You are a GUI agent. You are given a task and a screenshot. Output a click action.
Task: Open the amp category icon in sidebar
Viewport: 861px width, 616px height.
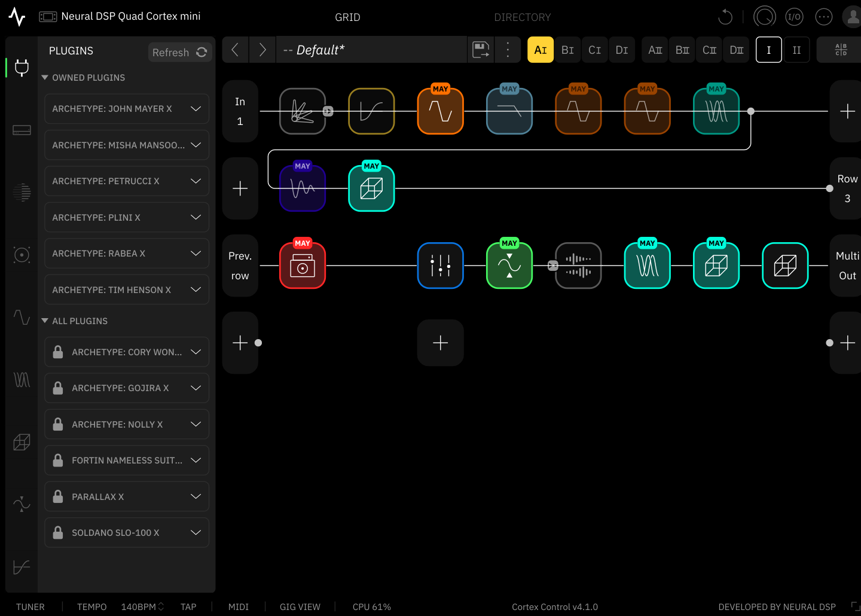coord(22,130)
